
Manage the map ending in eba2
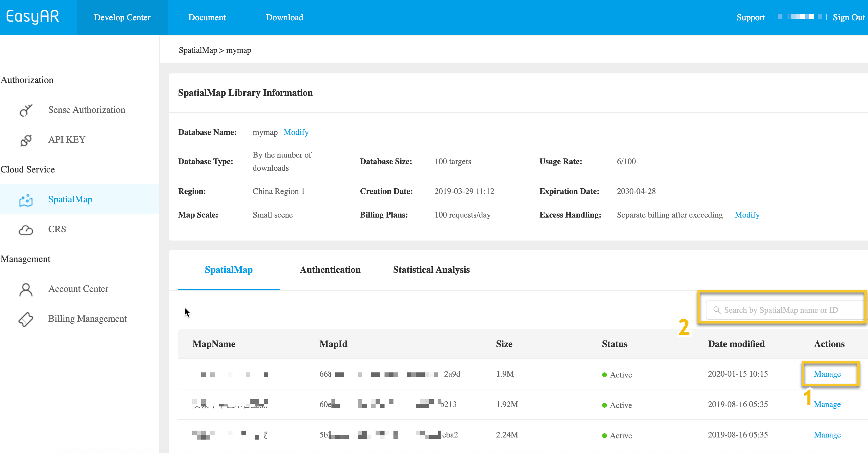pos(827,435)
